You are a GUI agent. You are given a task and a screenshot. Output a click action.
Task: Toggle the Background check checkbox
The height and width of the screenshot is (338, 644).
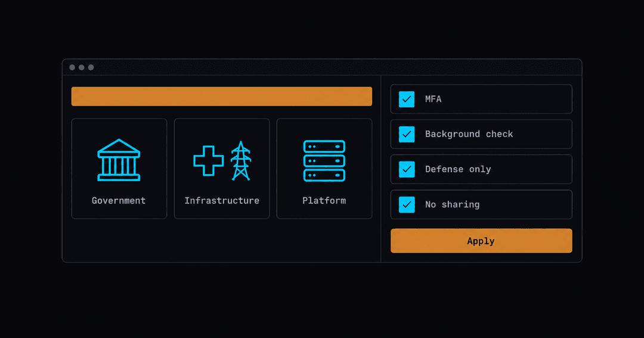(407, 134)
